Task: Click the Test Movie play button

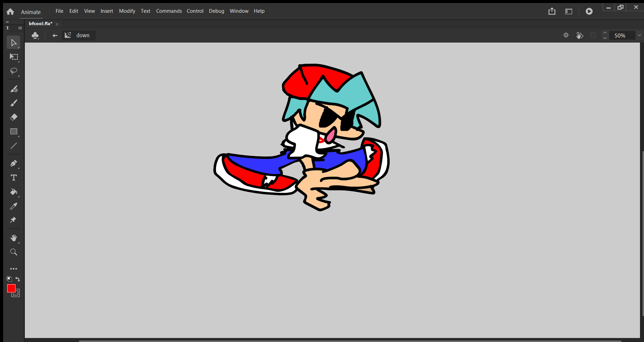Action: [589, 11]
